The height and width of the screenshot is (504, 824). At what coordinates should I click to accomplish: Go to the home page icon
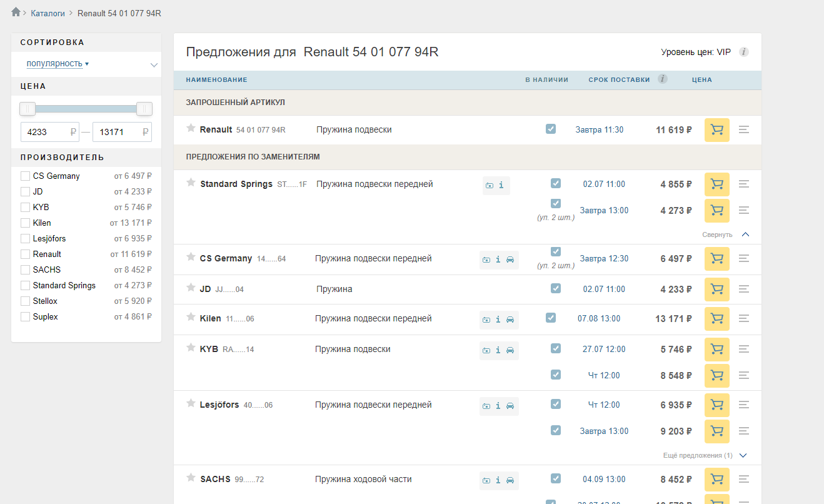click(x=16, y=12)
